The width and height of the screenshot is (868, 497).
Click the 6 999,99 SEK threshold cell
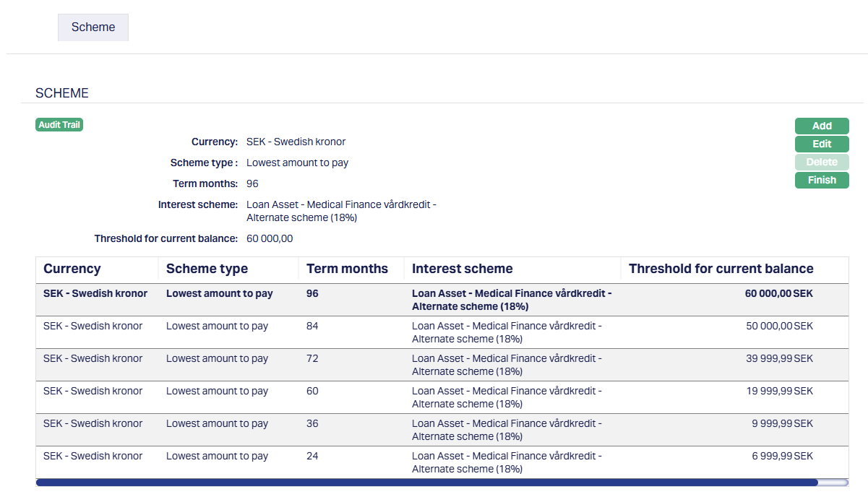[782, 457]
